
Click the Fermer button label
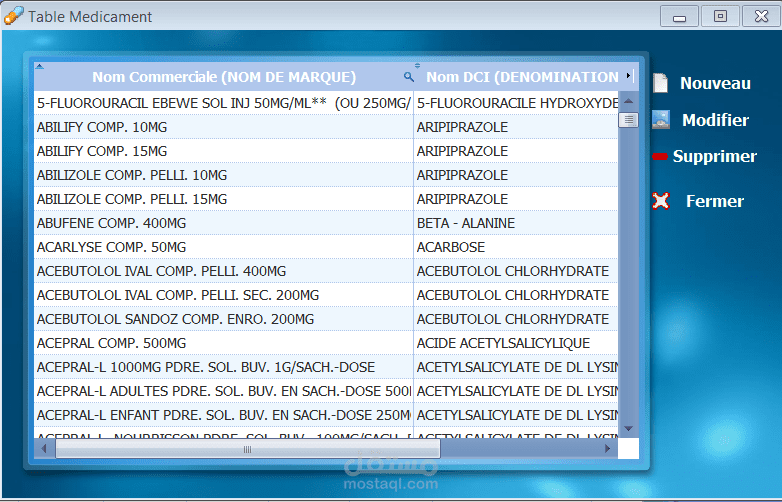pos(715,201)
